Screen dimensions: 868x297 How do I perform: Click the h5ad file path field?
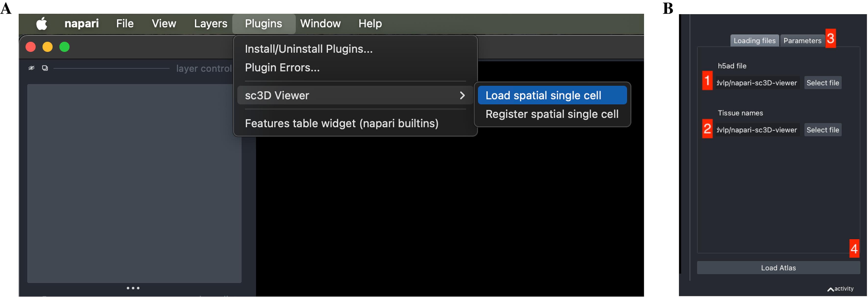(757, 83)
